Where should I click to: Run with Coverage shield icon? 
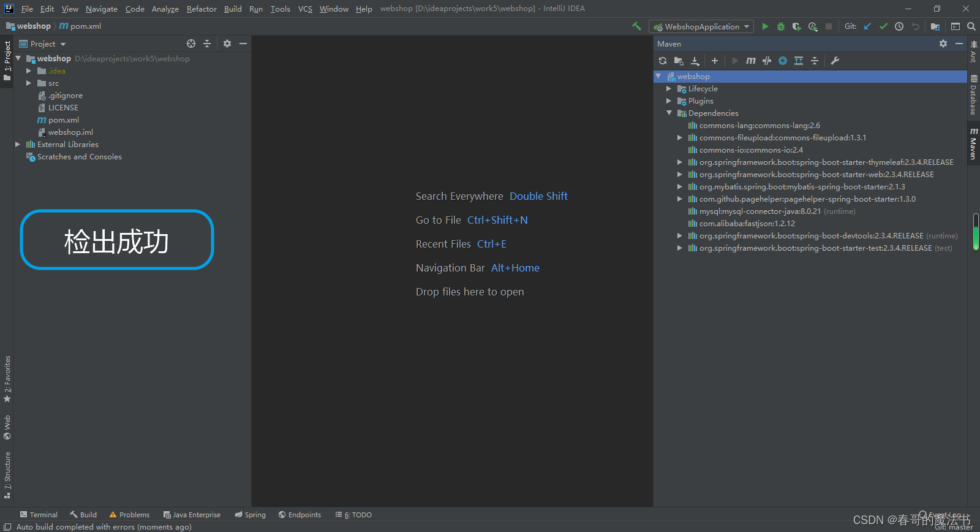(x=796, y=26)
